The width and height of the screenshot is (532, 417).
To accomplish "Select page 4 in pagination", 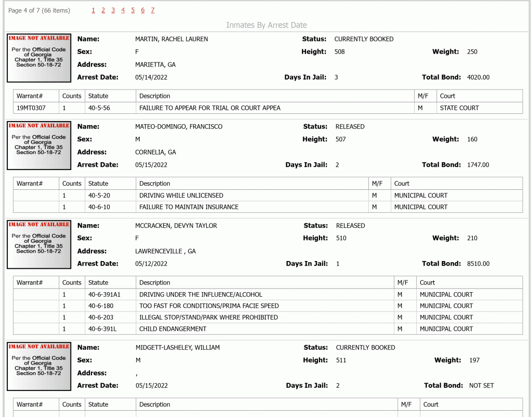I will [123, 10].
